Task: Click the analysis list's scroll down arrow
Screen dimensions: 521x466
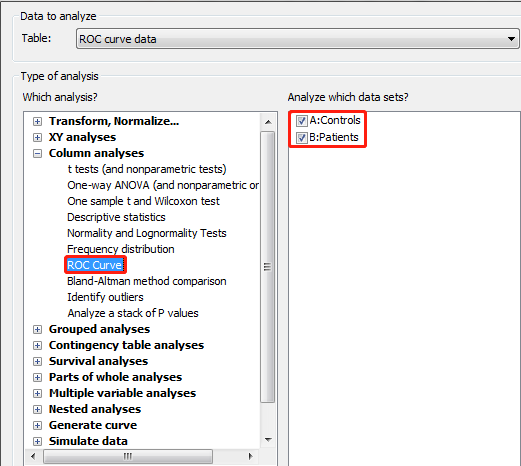Action: (268, 440)
